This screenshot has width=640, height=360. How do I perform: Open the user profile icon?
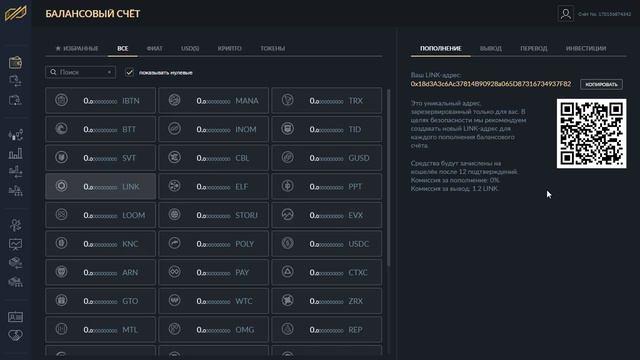pos(566,14)
